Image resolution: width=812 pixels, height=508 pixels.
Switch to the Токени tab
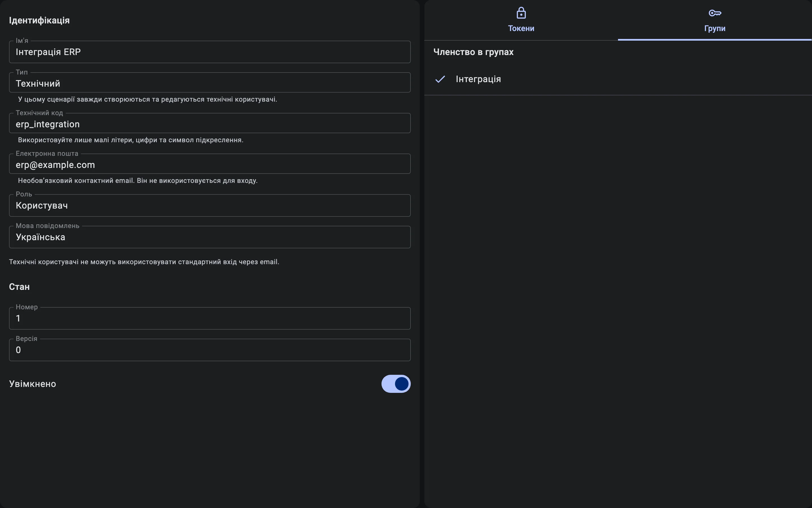pyautogui.click(x=521, y=20)
